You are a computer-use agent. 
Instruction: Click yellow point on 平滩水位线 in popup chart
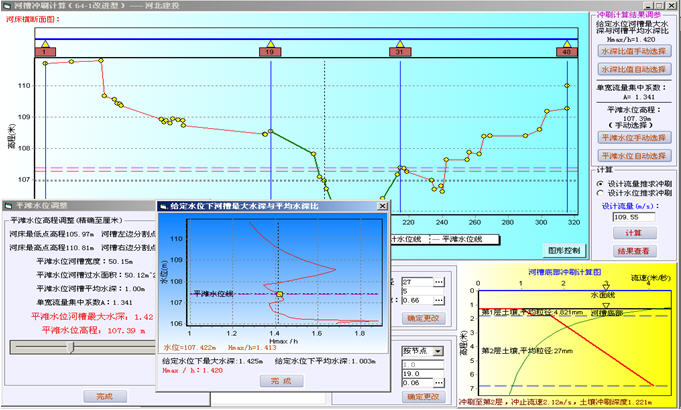(281, 295)
